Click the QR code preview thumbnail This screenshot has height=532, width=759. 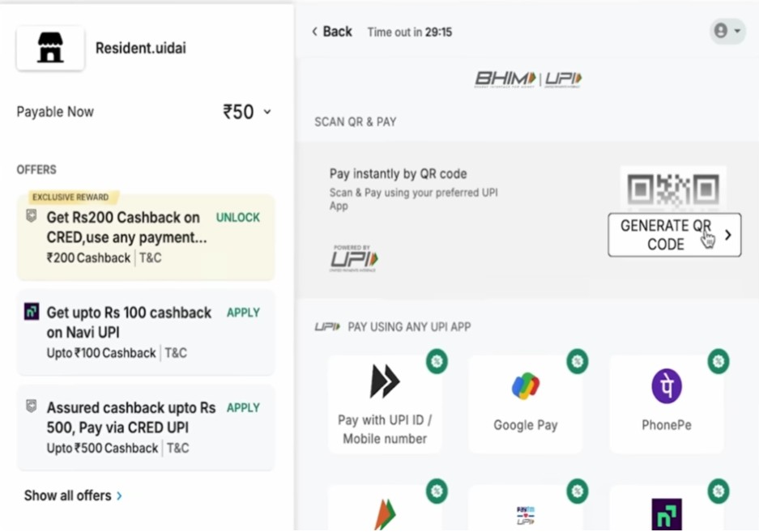673,188
